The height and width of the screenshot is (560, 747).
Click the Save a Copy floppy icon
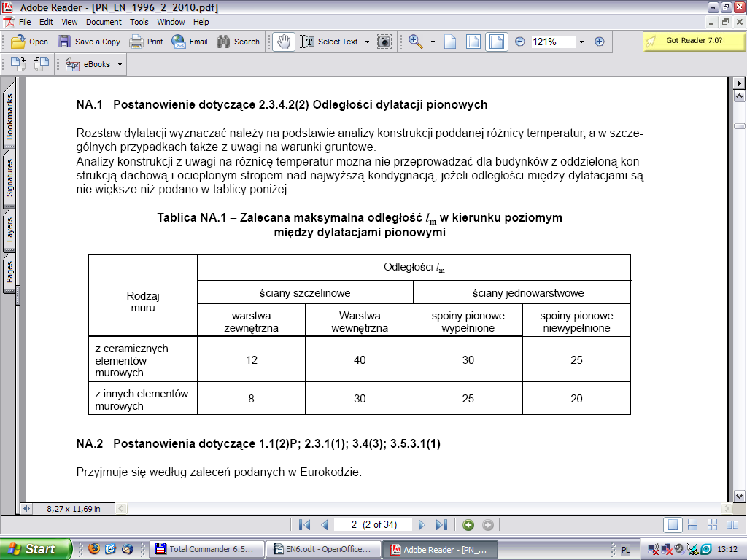64,42
